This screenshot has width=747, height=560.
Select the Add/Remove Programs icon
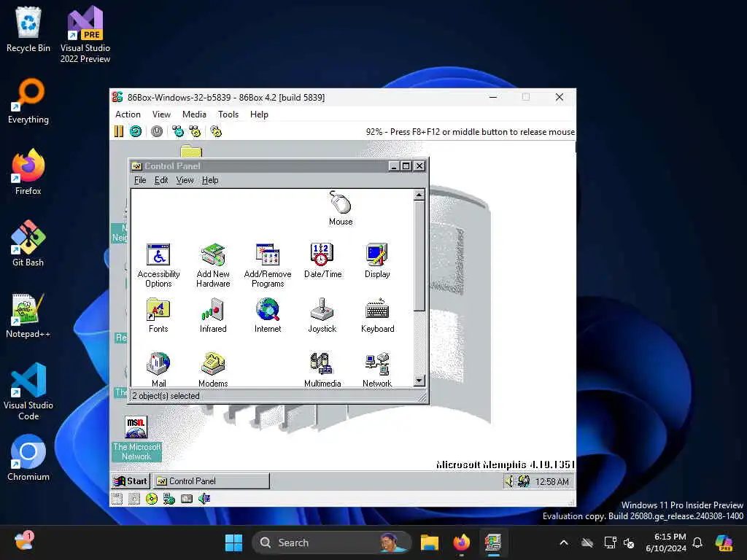268,265
